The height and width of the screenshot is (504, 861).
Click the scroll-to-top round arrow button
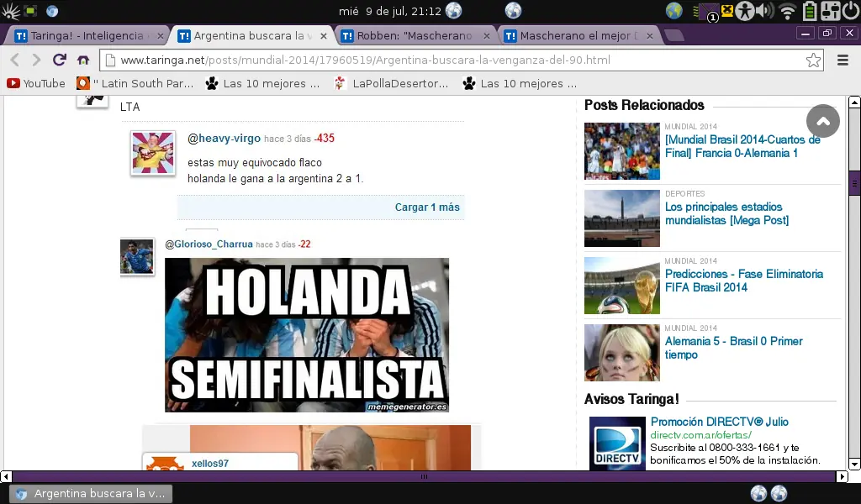(822, 121)
